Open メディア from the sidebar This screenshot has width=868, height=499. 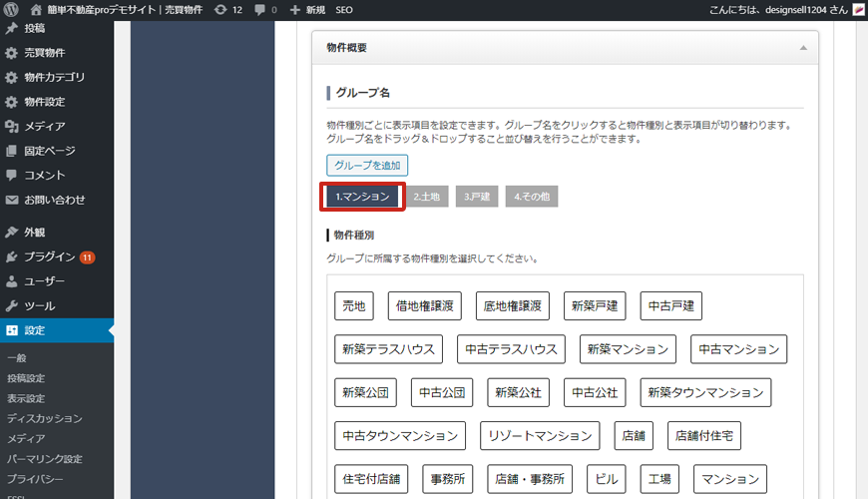tap(45, 126)
